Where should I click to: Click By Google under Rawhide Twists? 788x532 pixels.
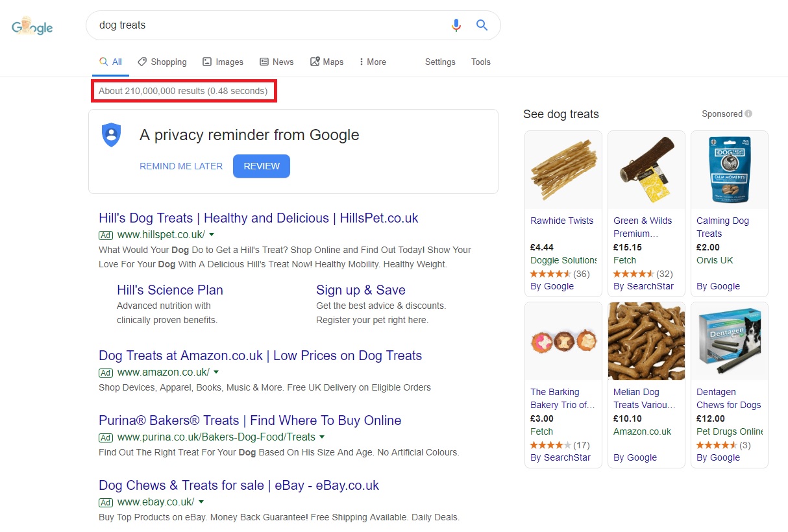coord(552,286)
